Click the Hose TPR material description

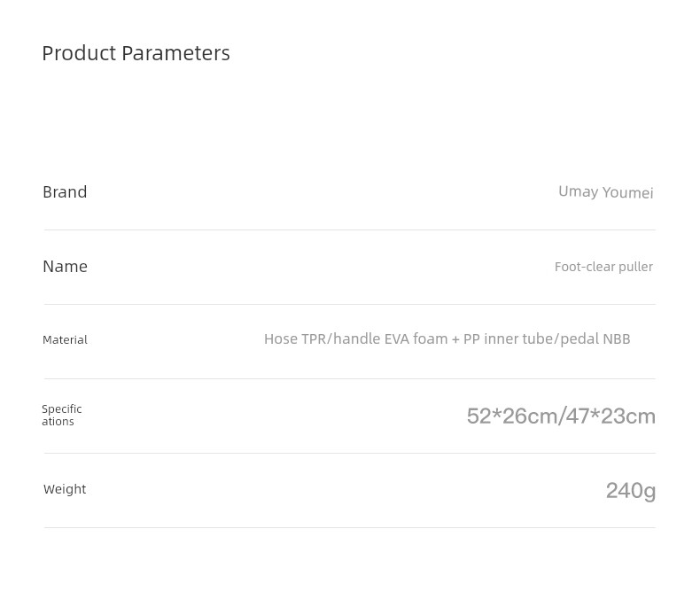447,339
